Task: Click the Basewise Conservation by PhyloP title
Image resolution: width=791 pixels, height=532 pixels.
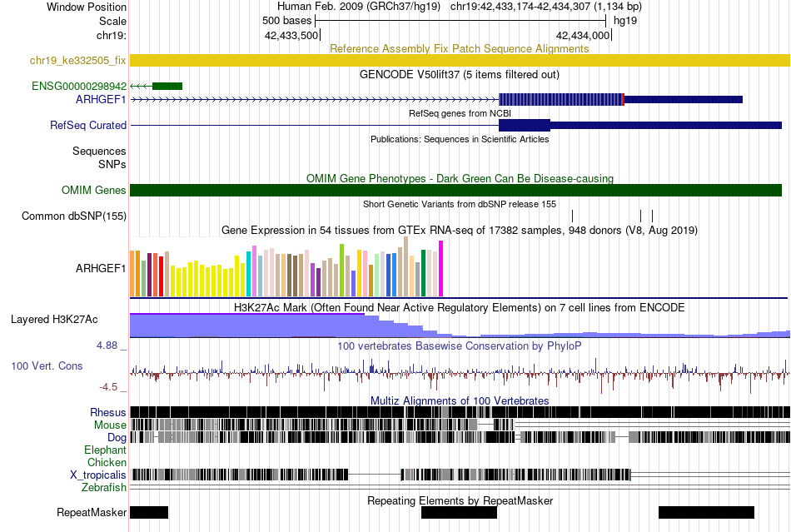Action: (x=460, y=346)
